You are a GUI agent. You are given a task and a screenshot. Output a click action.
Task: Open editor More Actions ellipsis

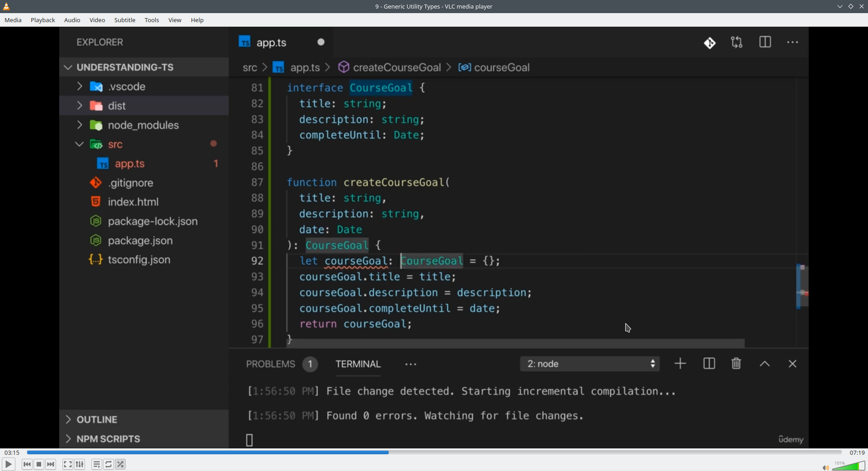click(793, 42)
